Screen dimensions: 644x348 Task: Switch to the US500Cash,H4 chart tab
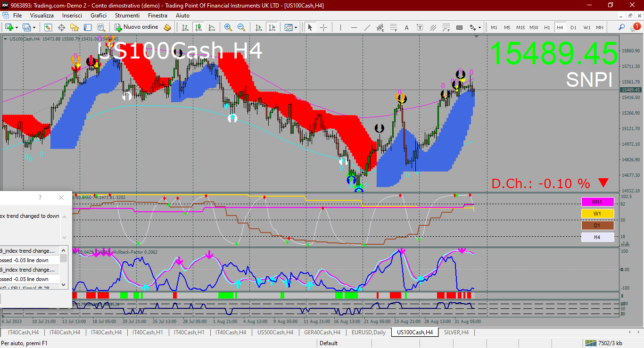tap(275, 332)
